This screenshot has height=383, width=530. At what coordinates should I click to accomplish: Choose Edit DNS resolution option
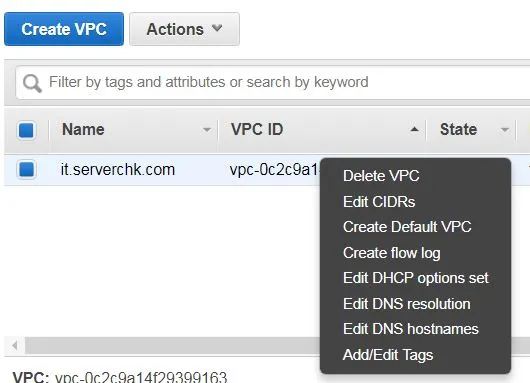point(406,304)
